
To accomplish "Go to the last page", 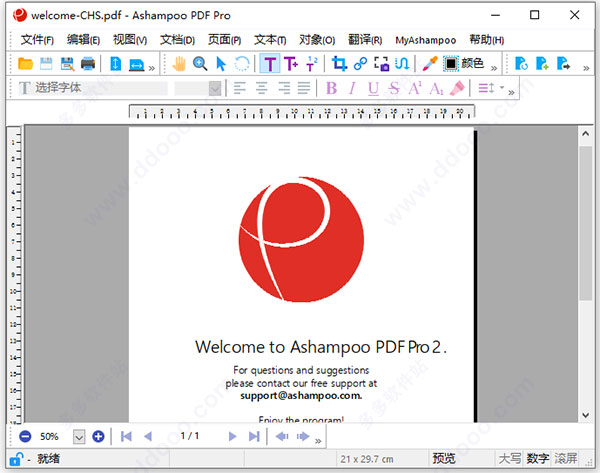I will point(254,436).
